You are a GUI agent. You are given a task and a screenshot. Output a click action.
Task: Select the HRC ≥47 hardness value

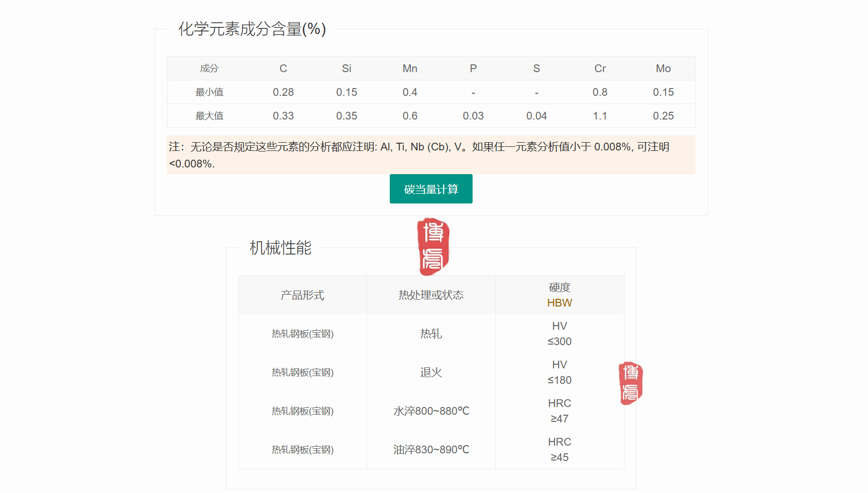[x=559, y=411]
